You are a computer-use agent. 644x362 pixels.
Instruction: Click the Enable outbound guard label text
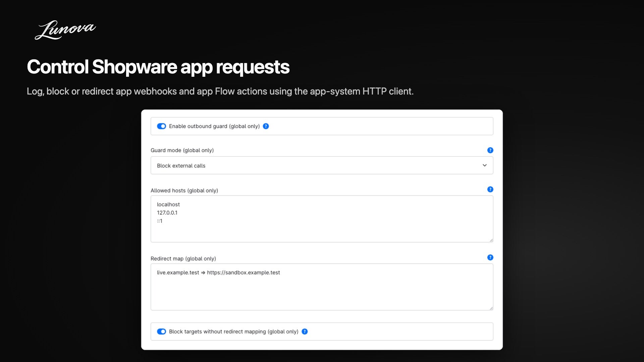coord(214,126)
